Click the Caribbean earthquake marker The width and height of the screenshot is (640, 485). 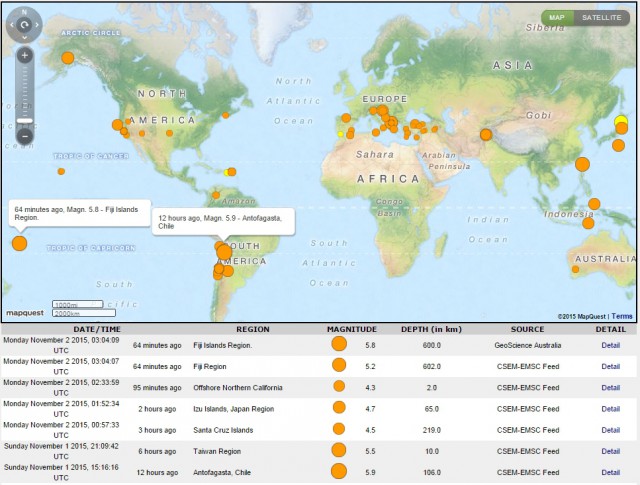pos(231,172)
